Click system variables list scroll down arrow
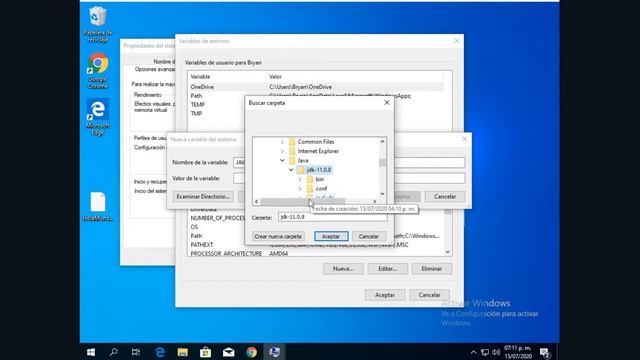The width and height of the screenshot is (640, 360). (x=448, y=252)
